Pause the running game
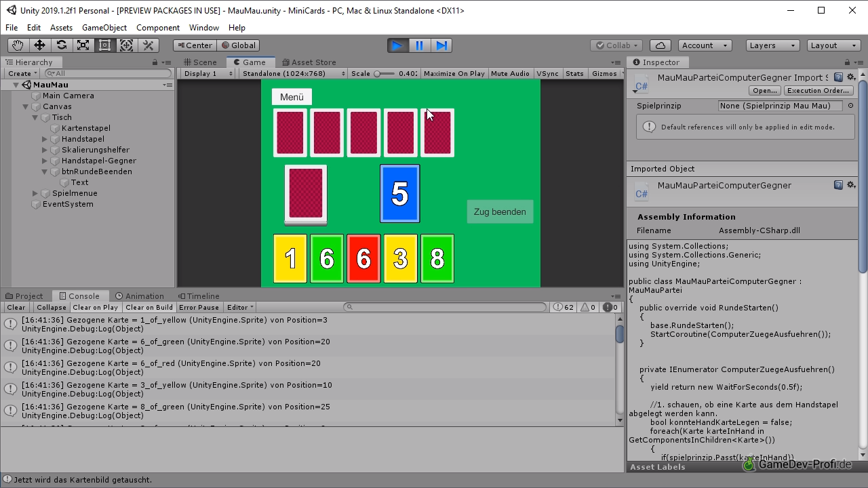The height and width of the screenshot is (488, 868). 419,45
